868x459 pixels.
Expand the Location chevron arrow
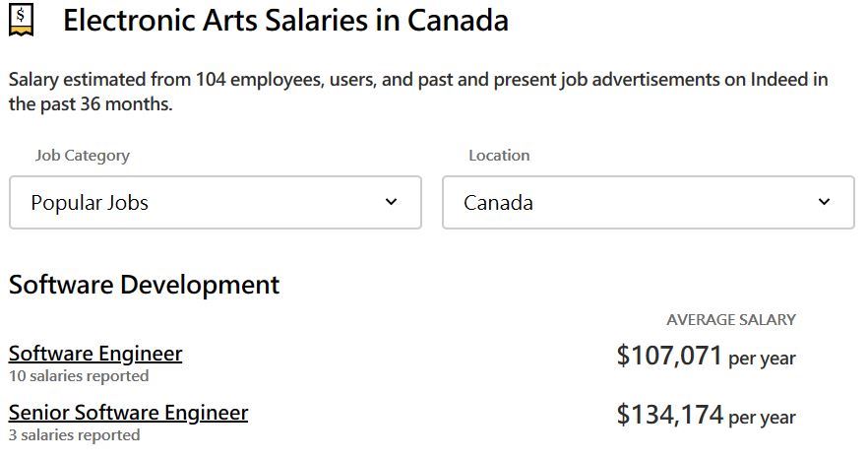click(824, 202)
